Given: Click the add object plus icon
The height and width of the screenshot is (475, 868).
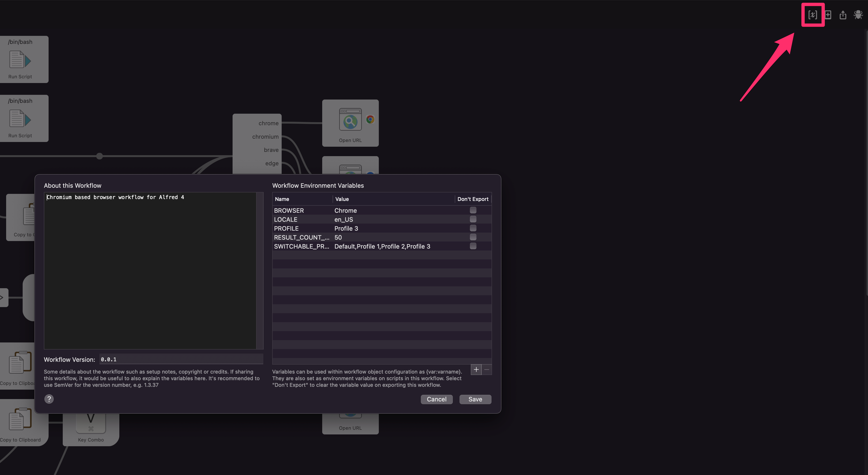Looking at the screenshot, I should pos(828,15).
